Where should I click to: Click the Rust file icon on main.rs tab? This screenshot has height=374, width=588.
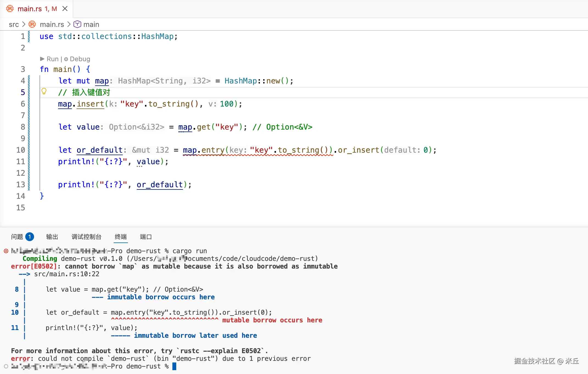pyautogui.click(x=10, y=9)
